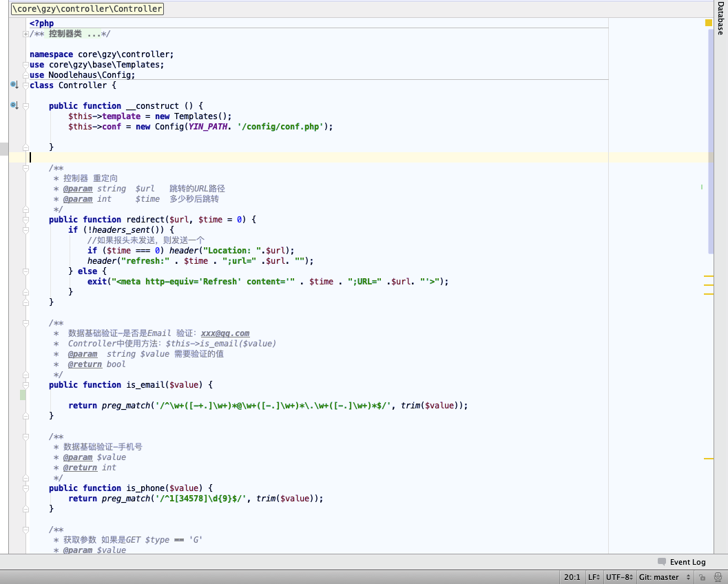728x584 pixels.
Task: Expand the folded 控制器类 doc comment
Action: click(25, 34)
